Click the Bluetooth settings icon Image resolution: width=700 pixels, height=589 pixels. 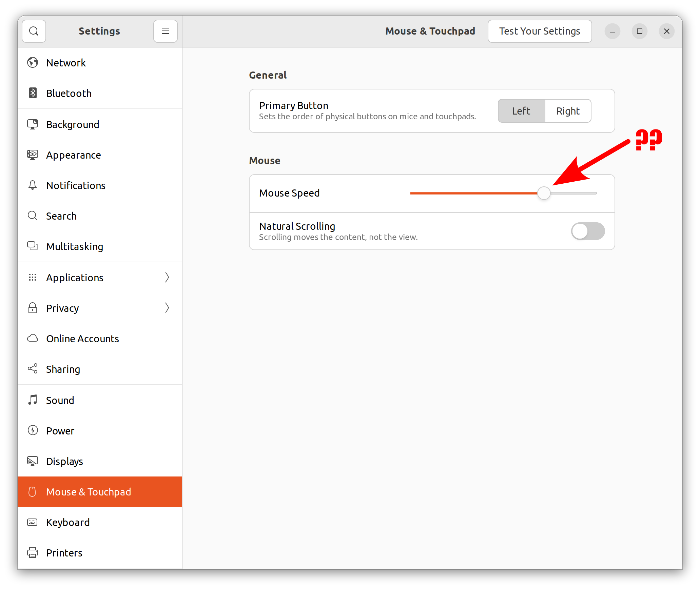[33, 93]
